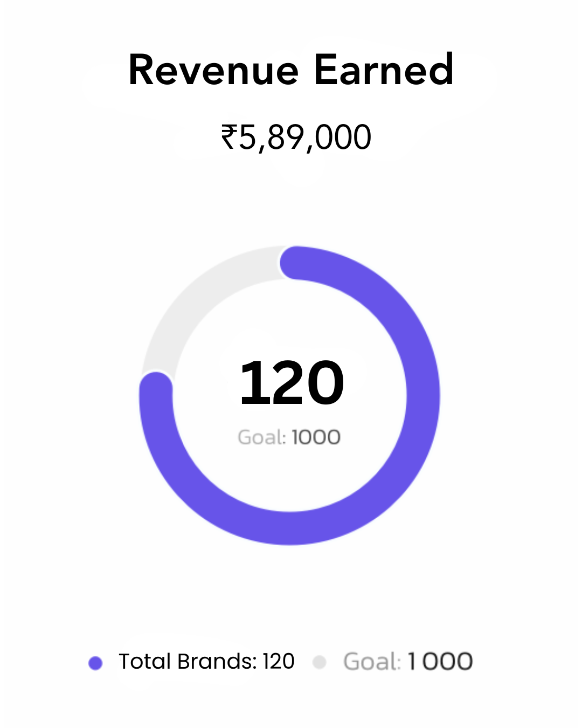Viewport: 582px width, 728px height.
Task: Click the Goal: 1000 text inside donut
Action: 289,437
